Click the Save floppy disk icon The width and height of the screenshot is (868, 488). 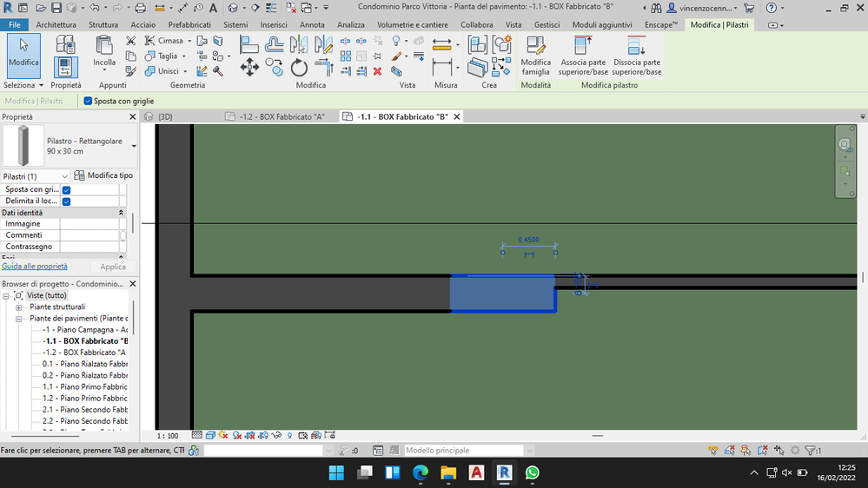[56, 8]
